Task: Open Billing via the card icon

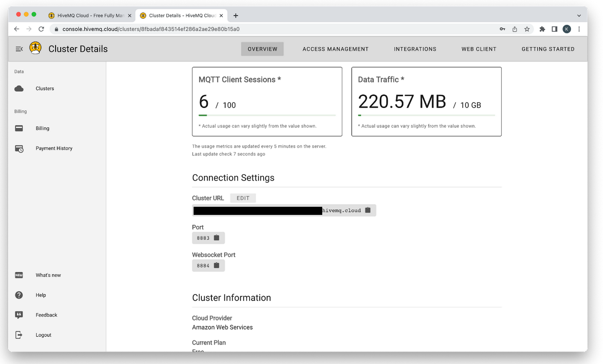Action: [x=19, y=128]
